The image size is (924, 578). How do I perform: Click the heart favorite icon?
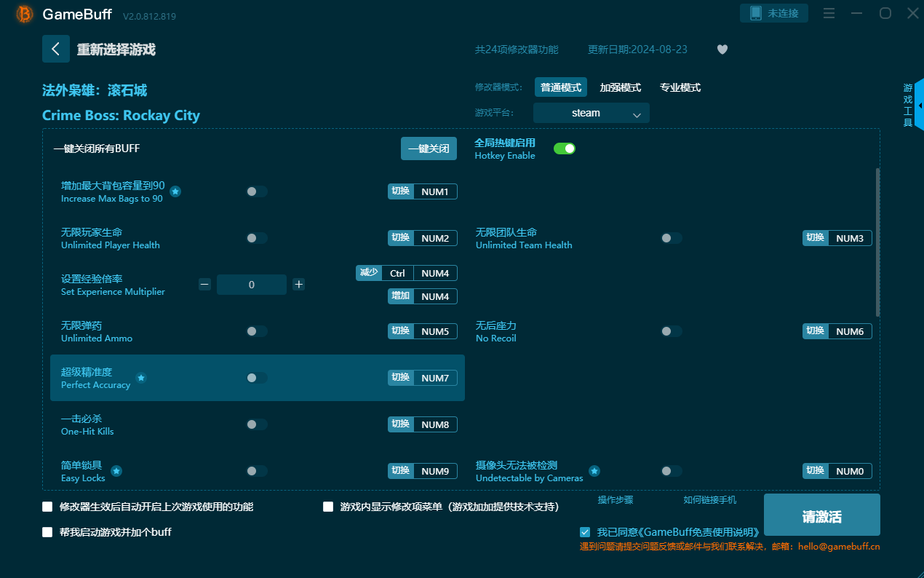(x=722, y=50)
